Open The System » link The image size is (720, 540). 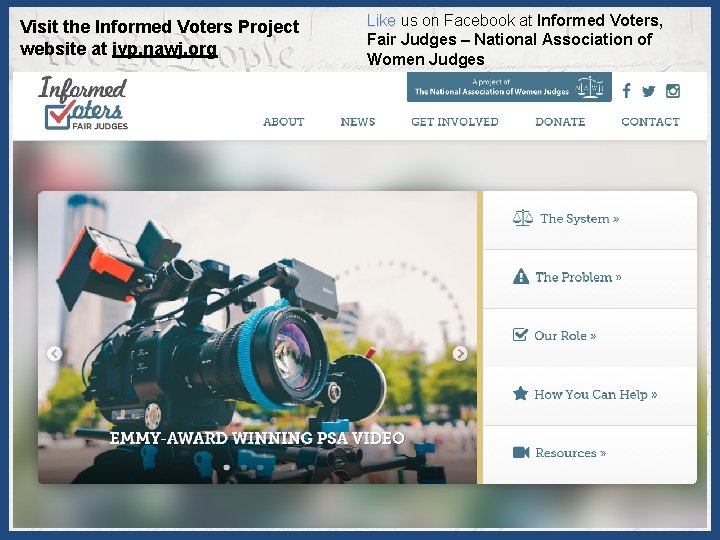click(579, 219)
